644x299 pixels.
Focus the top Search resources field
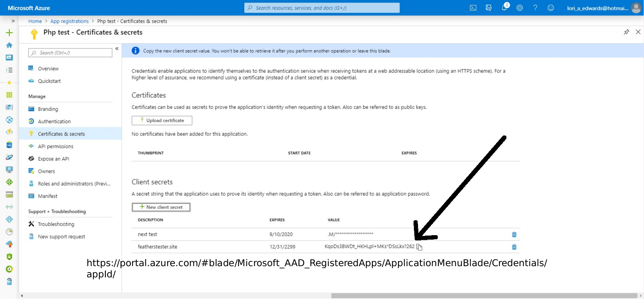(322, 8)
